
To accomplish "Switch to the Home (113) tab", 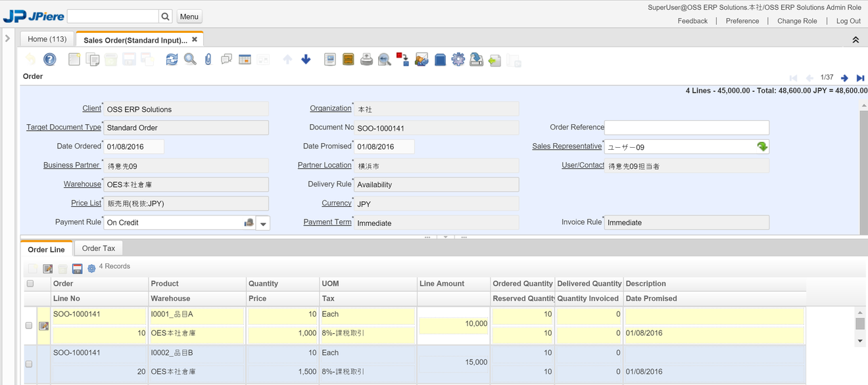I will click(x=47, y=39).
